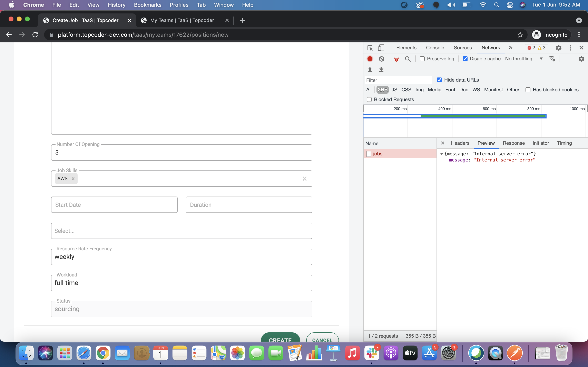Open the Console tab in DevTools
The height and width of the screenshot is (367, 588).
[x=435, y=48]
